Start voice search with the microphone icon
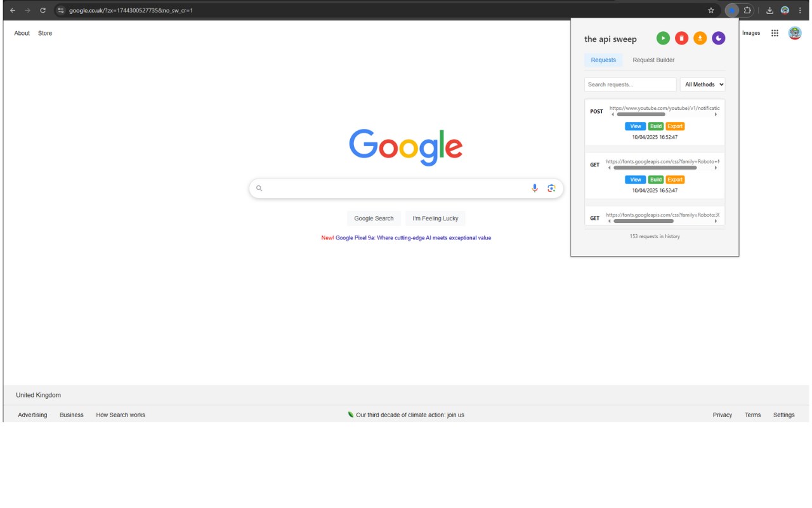Image resolution: width=812 pixels, height=508 pixels. 535,188
